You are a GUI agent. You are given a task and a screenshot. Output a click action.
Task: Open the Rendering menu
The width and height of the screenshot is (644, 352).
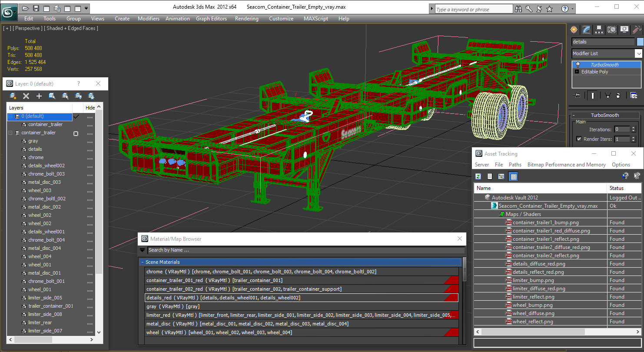pos(246,19)
